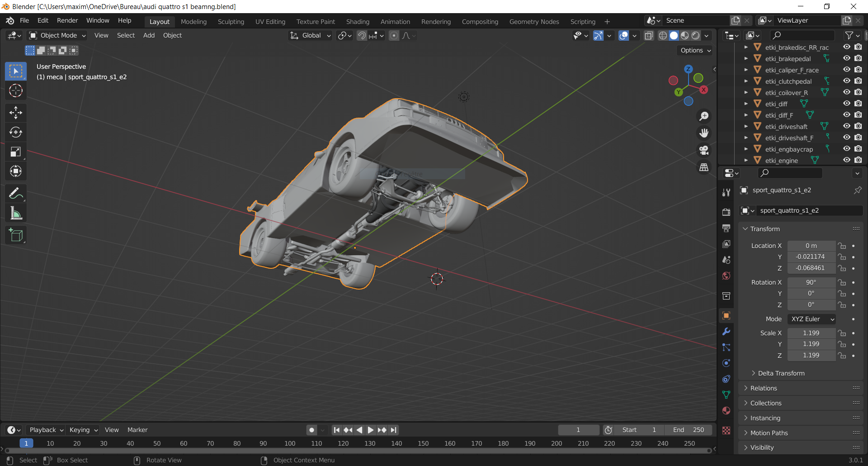Open Global transform orientation dropdown
The image size is (868, 466).
(x=311, y=35)
